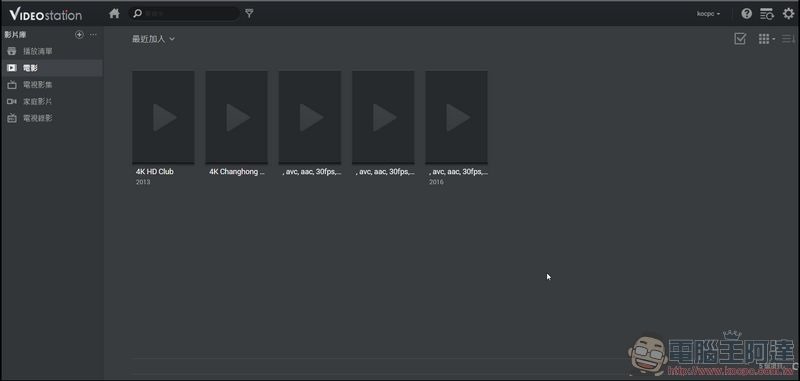Open 播放清單 in the sidebar
800x381 pixels.
pos(52,52)
